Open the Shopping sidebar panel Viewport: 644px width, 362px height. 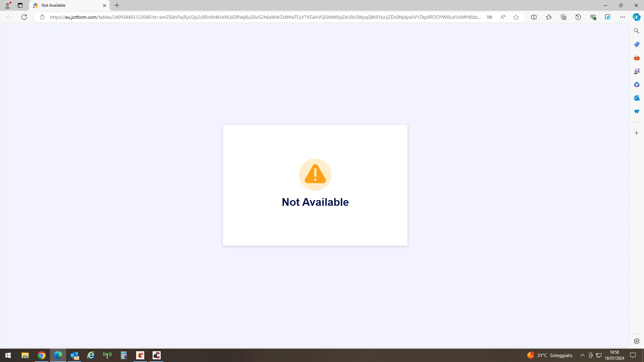coord(637,44)
